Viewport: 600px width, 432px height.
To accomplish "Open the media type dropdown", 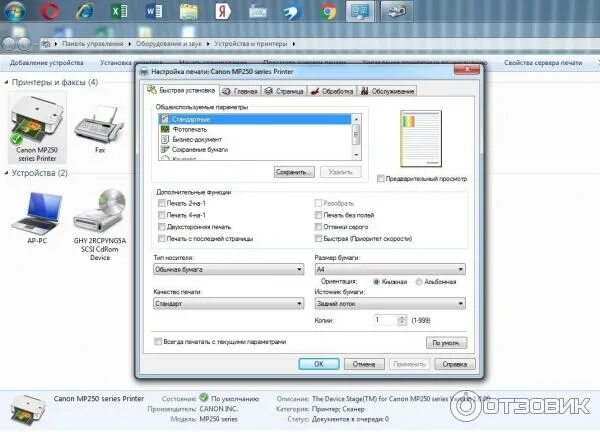I will 228,269.
